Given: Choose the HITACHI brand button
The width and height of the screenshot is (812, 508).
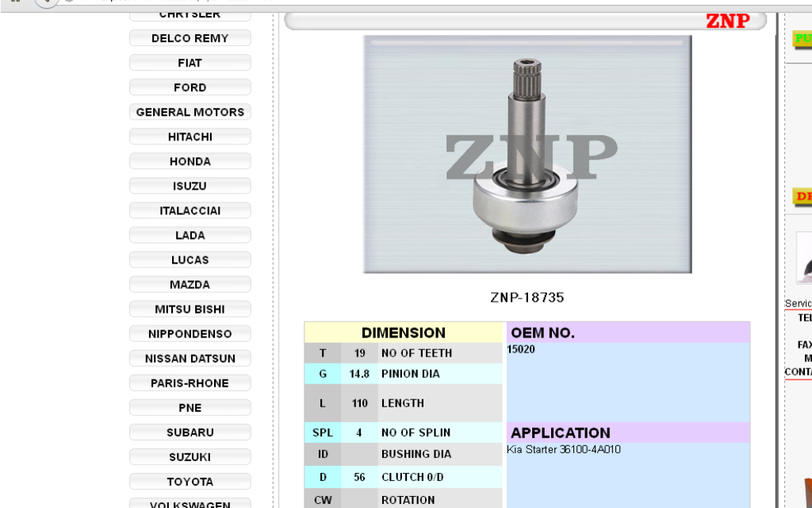Looking at the screenshot, I should pos(190,137).
